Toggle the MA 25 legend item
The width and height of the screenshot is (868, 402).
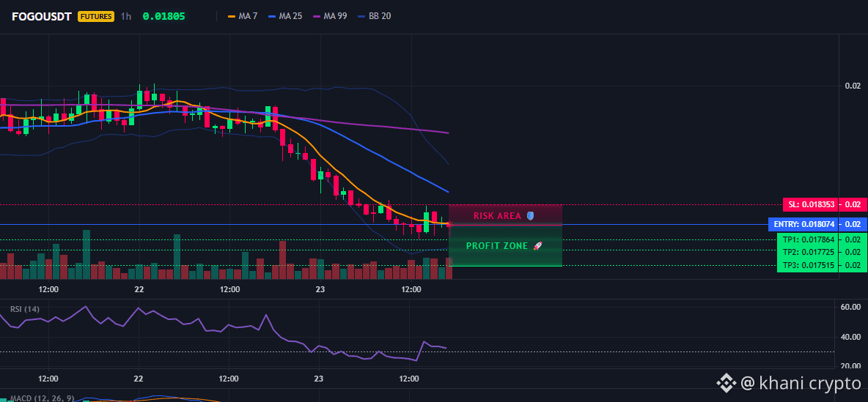(x=285, y=17)
